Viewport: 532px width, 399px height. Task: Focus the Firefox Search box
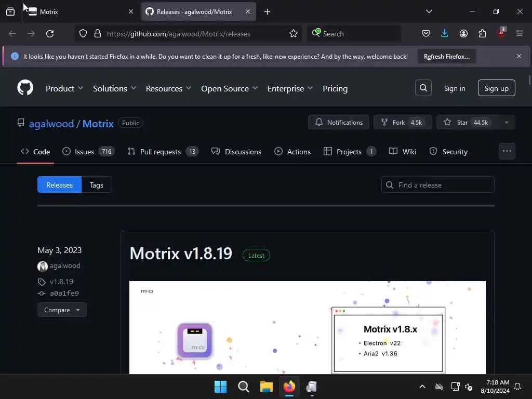point(354,34)
